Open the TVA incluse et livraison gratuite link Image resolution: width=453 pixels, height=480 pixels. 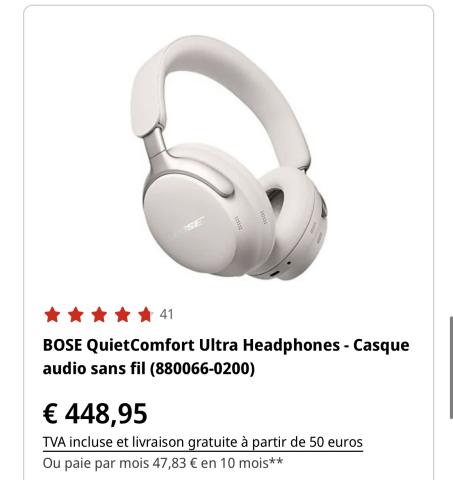[x=203, y=443]
